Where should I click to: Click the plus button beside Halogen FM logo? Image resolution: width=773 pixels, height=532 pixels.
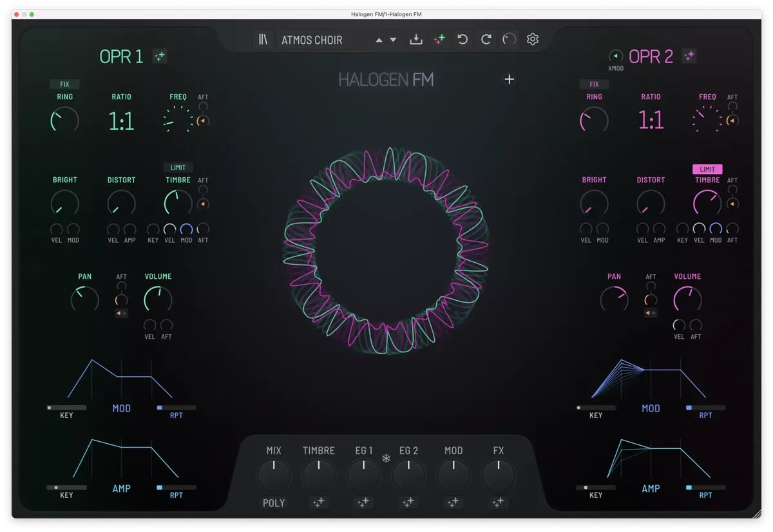510,79
